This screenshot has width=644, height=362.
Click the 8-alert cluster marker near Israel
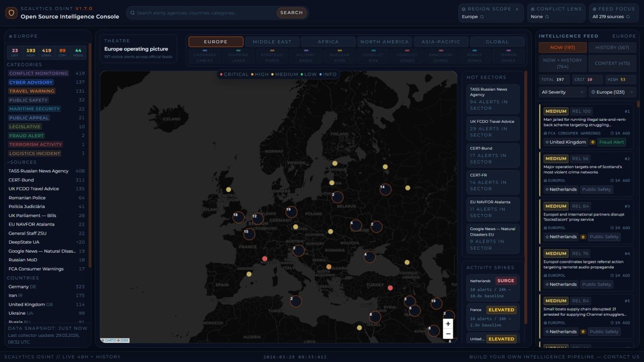tap(375, 317)
